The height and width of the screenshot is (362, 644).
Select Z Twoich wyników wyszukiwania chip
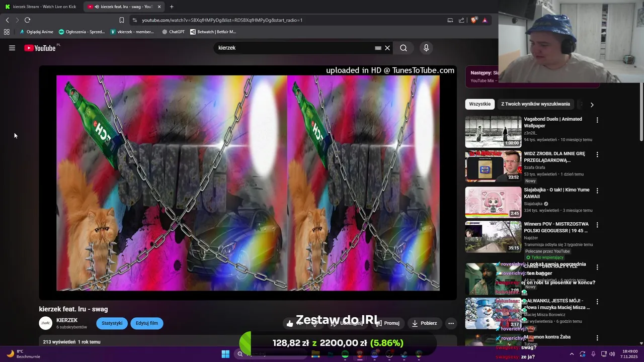tap(535, 104)
